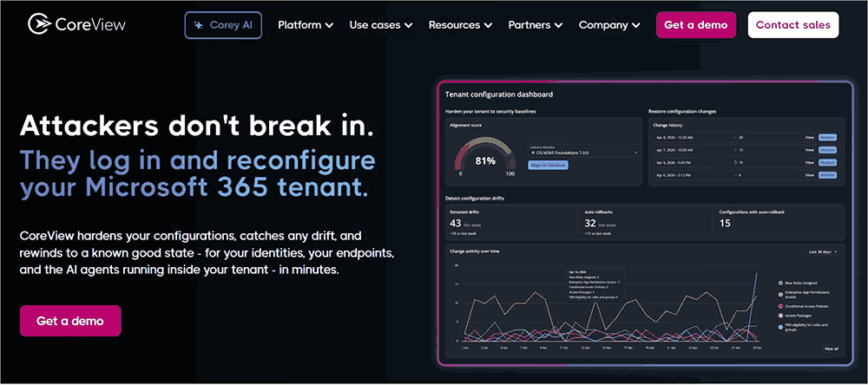868x385 pixels.
Task: Click Get a demo in header
Action: (696, 25)
